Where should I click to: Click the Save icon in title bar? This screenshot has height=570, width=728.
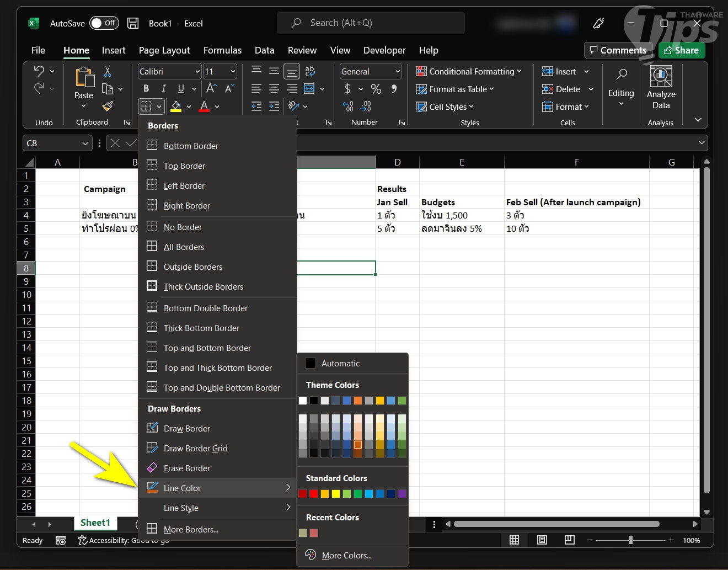coord(133,23)
